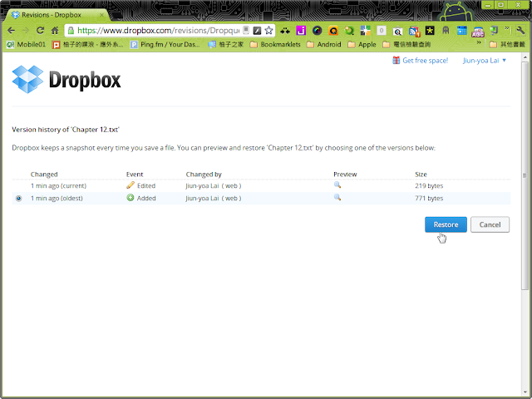Open the Android bookmark folder
The image size is (532, 399).
[323, 44]
